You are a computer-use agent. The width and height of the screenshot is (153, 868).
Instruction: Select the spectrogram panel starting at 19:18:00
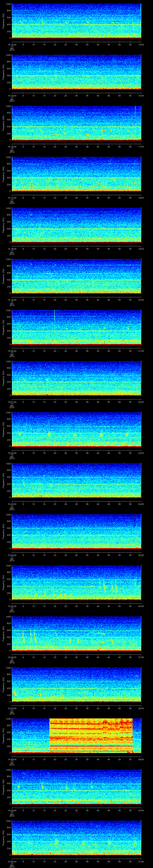76,225
